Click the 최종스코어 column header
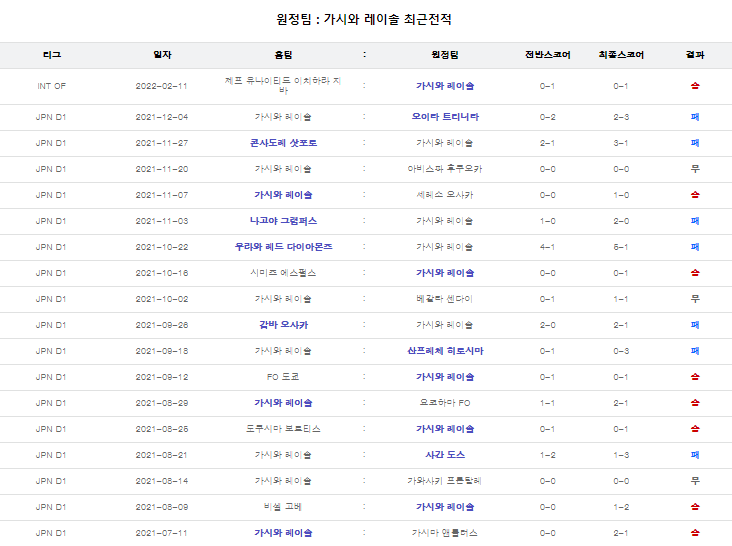732x546 pixels. [x=621, y=55]
